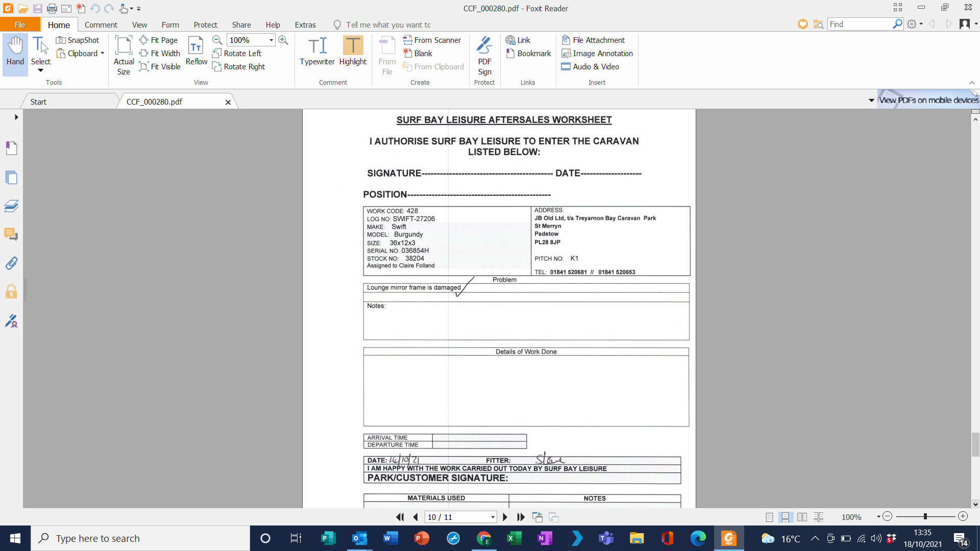
Task: Click the zoom in magnifier icon
Action: [283, 40]
